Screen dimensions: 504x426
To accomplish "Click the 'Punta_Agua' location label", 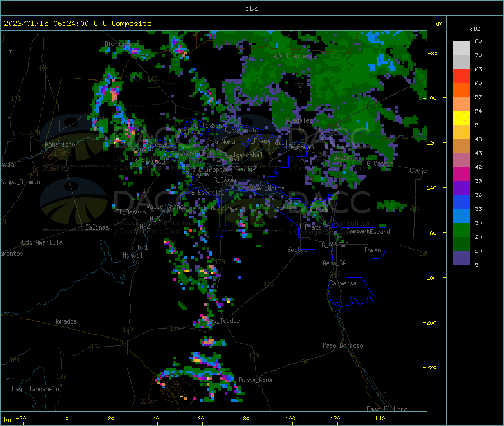I will (255, 380).
